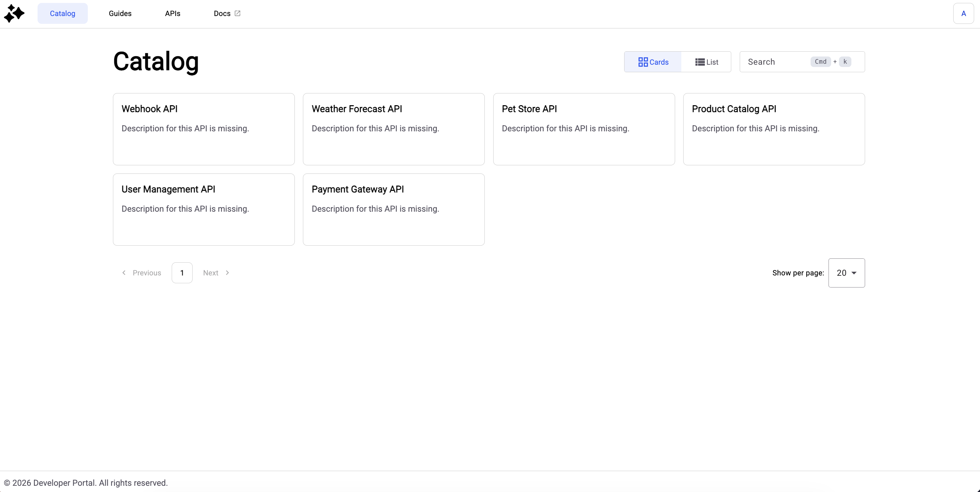Go to page 1
Image resolution: width=980 pixels, height=492 pixels.
coord(182,273)
